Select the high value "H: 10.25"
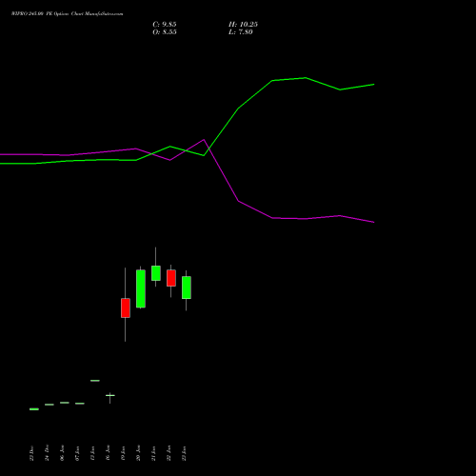The image size is (476, 476). pyautogui.click(x=243, y=25)
